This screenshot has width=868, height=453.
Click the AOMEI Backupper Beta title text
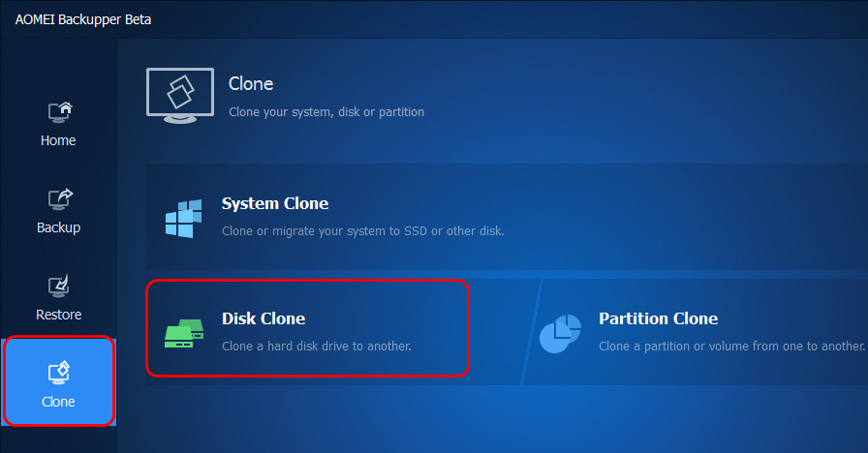tap(83, 19)
